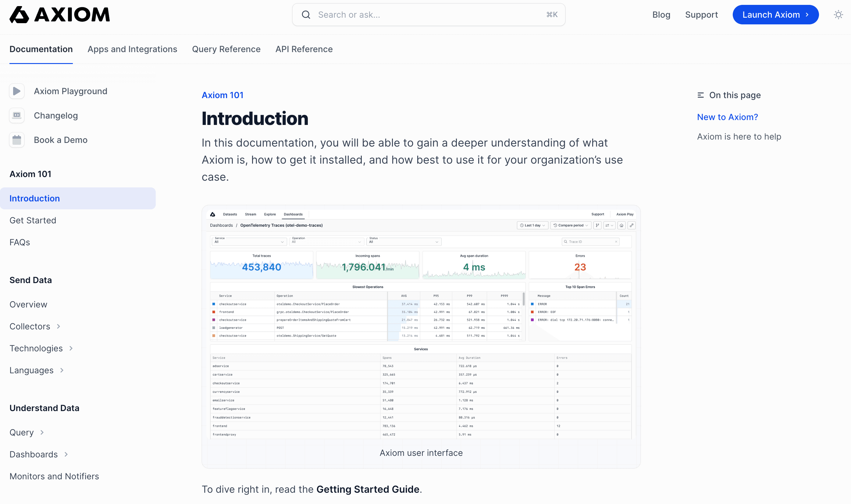Click the swatch beside ERROR: EOF
Screen dimensions: 851x504
pyautogui.click(x=532, y=312)
